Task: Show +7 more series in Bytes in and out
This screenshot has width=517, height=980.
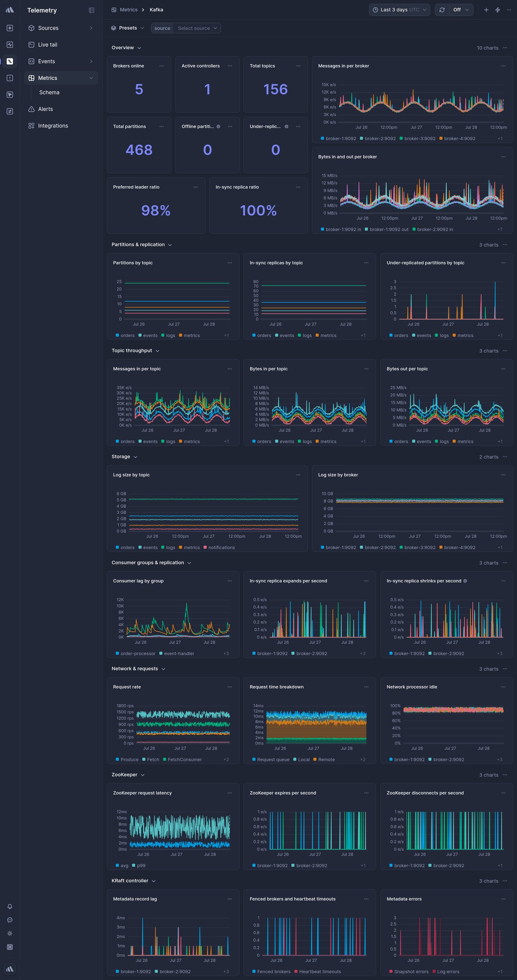Action: (x=500, y=230)
